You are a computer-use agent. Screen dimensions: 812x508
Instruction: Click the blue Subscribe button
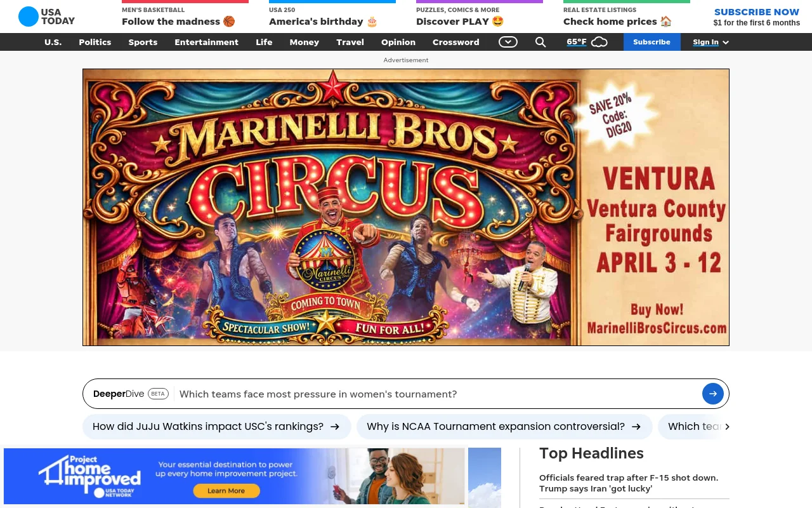(652, 42)
